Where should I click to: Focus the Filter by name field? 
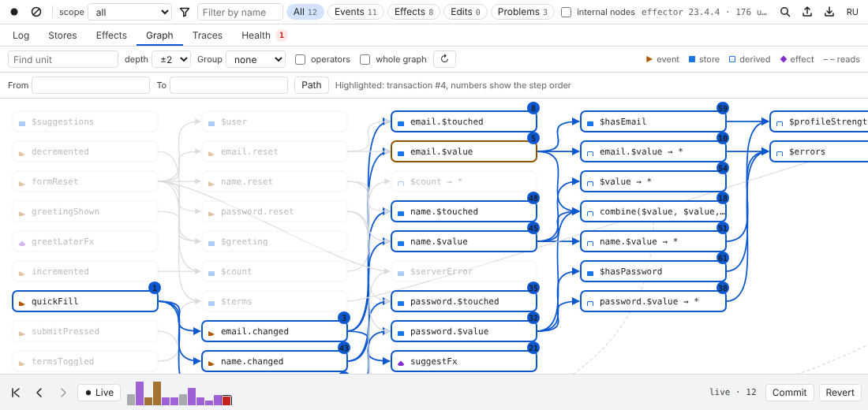(x=240, y=12)
